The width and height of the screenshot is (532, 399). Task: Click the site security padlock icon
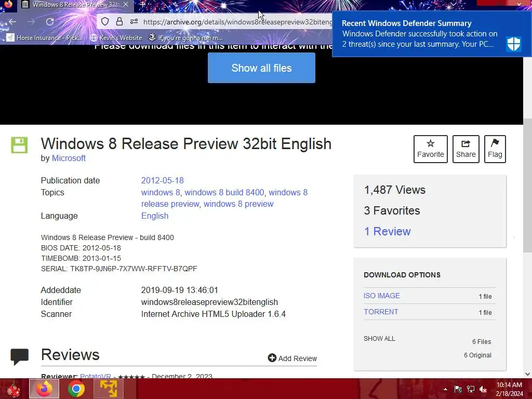119,22
